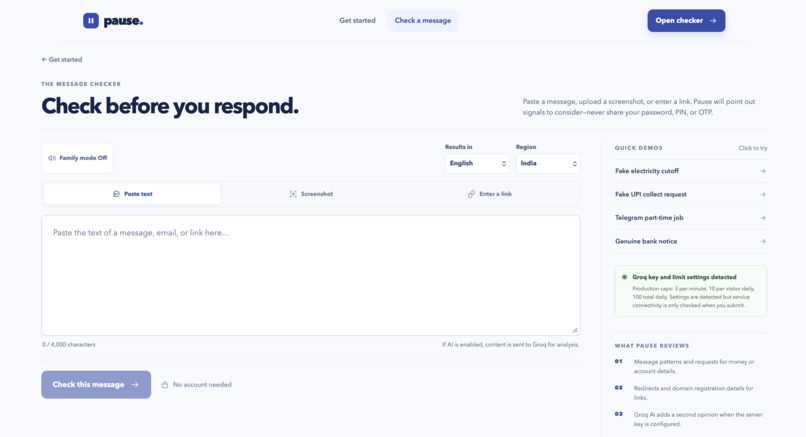Click 'Groq key and limit settings detected' text
This screenshot has width=806, height=437.
[684, 277]
